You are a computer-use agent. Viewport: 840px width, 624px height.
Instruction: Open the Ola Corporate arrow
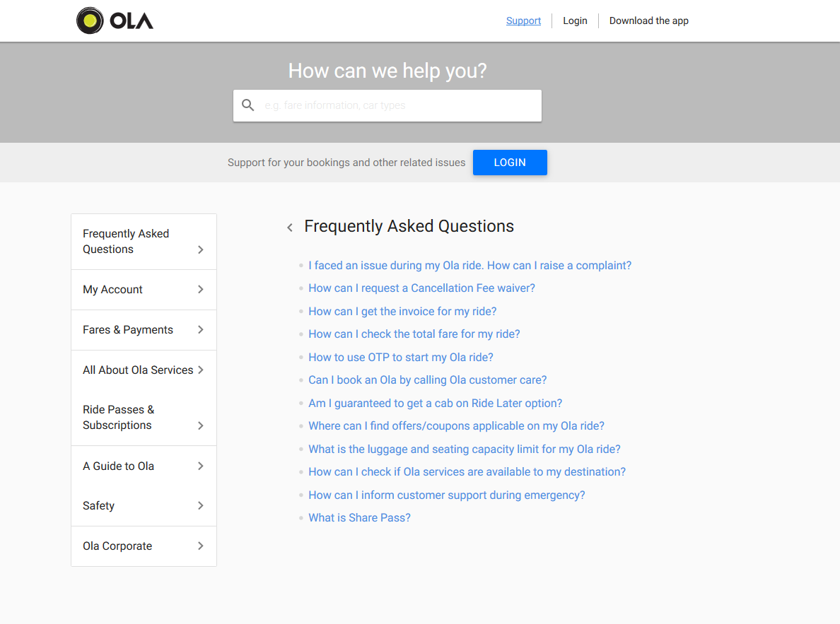click(201, 546)
